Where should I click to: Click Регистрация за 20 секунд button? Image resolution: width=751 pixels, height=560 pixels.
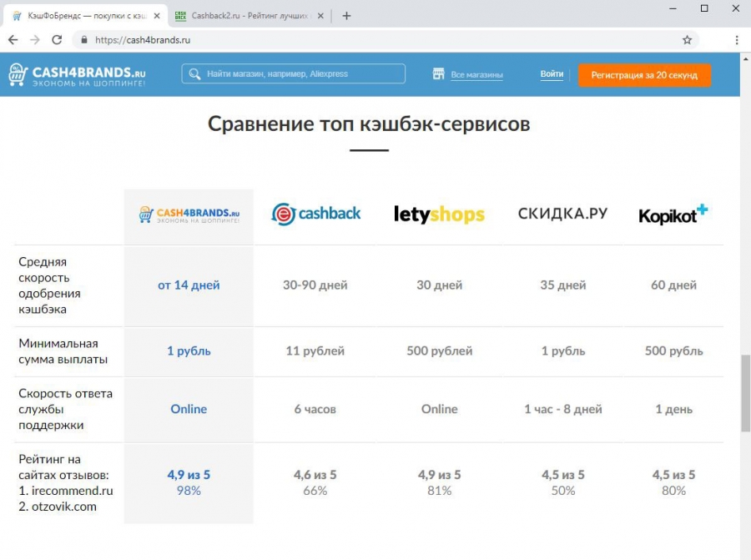click(x=644, y=75)
